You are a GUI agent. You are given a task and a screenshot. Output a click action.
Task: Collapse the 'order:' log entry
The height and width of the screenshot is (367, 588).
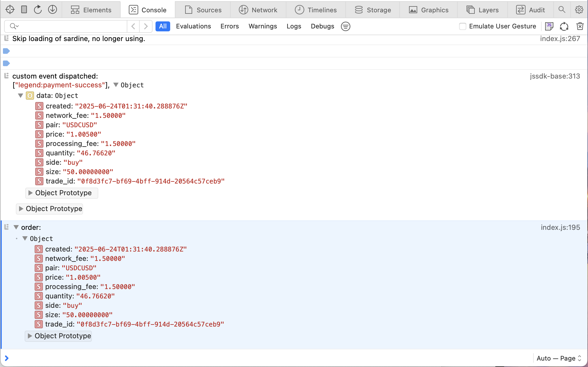pos(16,227)
